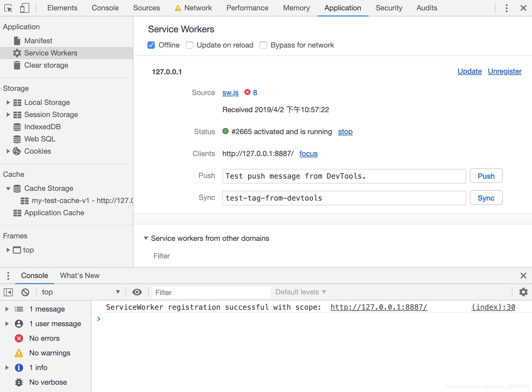Image resolution: width=532 pixels, height=392 pixels.
Task: Click the Push message input field
Action: click(x=344, y=176)
